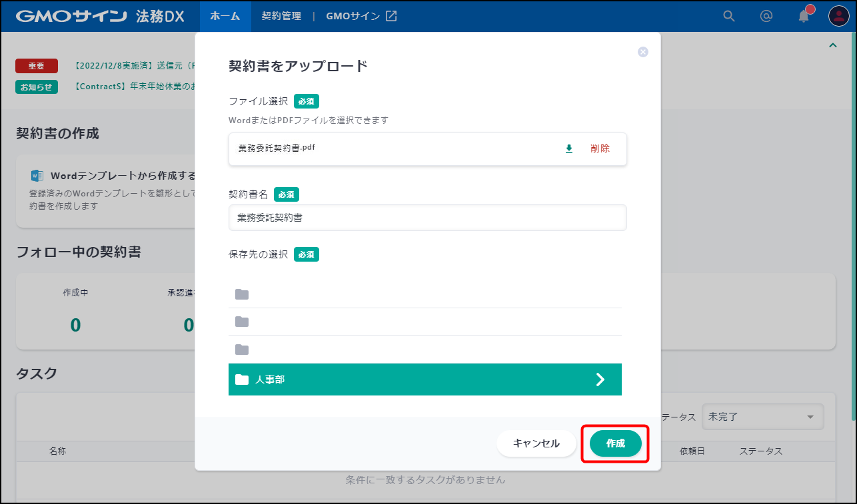
Task: Open the 未完了 status dropdown
Action: [x=762, y=417]
